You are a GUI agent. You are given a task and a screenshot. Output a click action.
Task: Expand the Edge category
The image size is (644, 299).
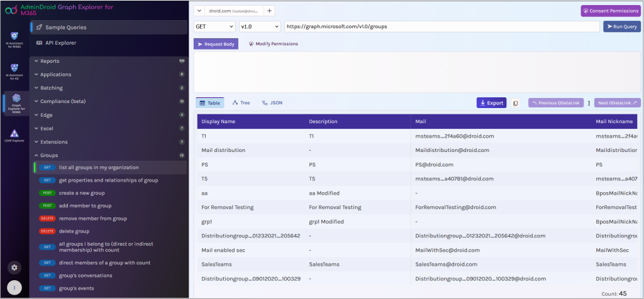109,115
